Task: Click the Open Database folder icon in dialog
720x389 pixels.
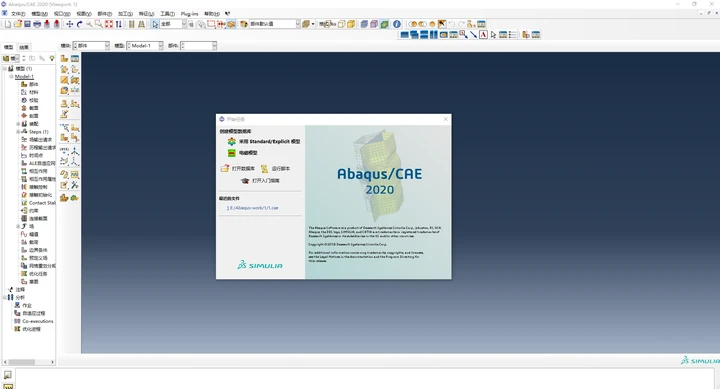Action: [225, 169]
